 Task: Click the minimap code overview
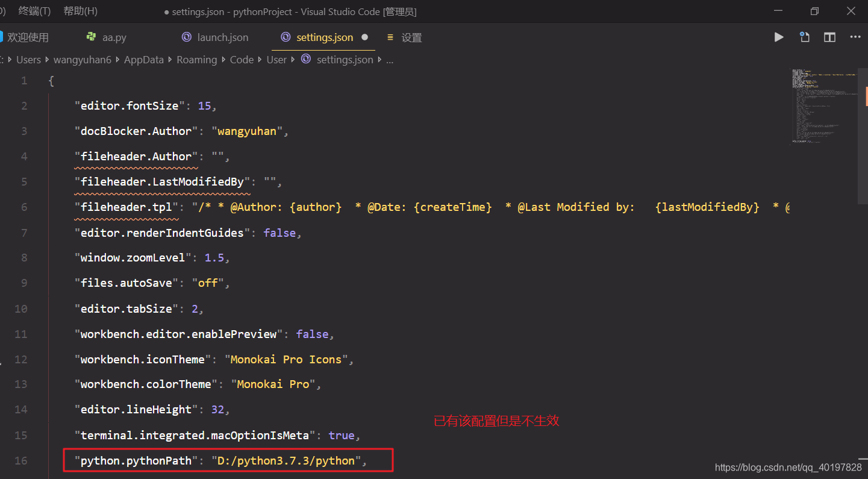823,107
